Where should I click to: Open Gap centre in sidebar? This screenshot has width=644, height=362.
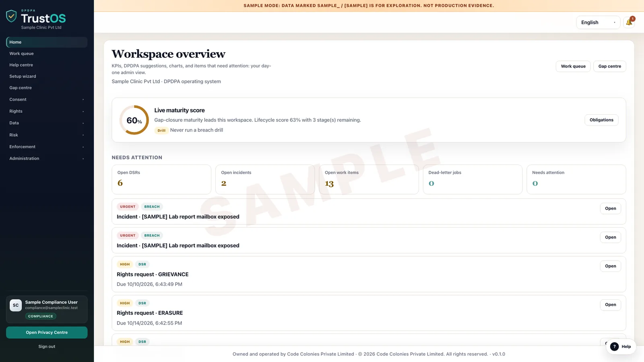point(47,88)
